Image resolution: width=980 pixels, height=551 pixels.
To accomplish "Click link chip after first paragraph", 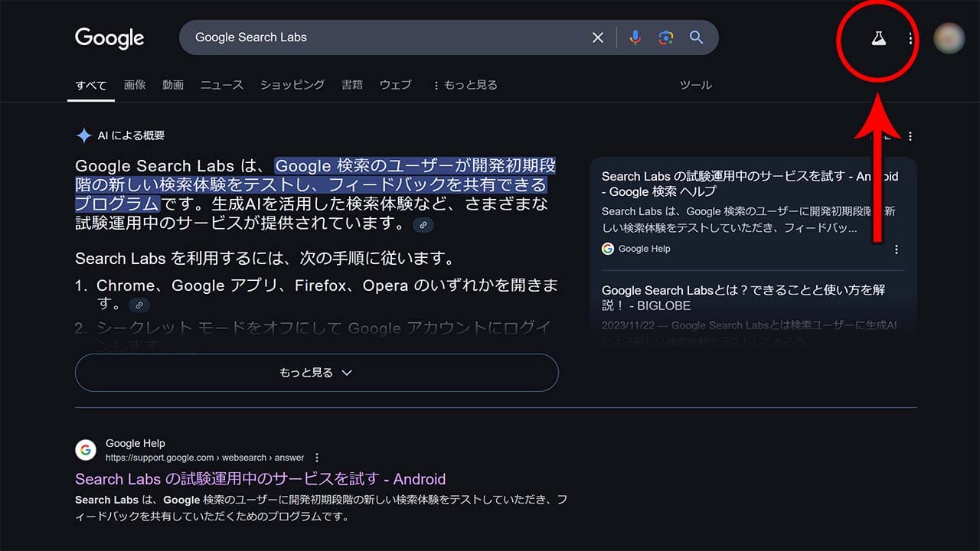I will [x=423, y=225].
